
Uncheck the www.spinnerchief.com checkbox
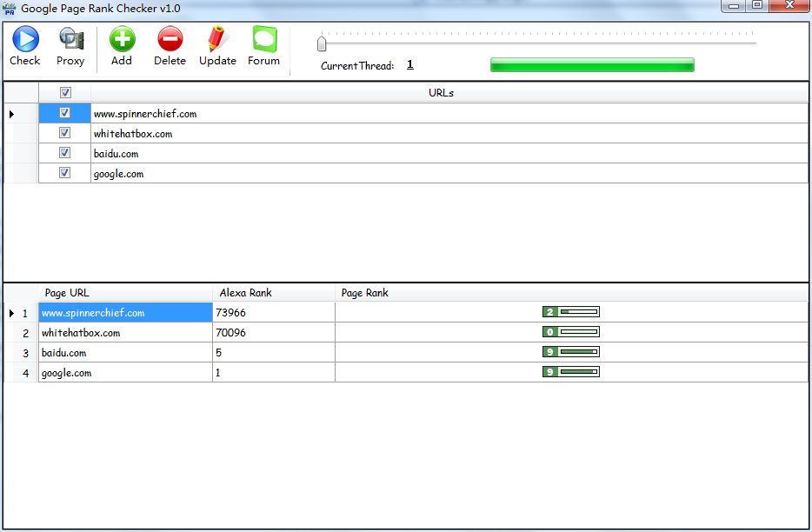(64, 113)
